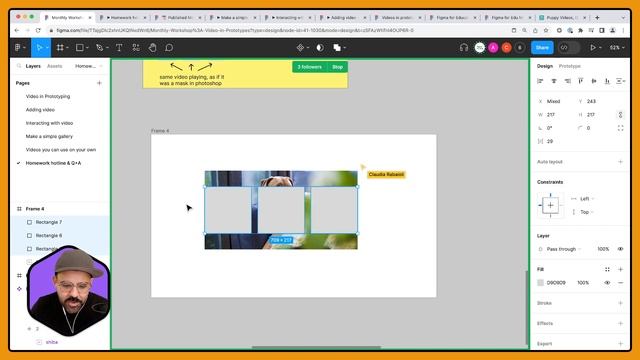Viewport: 640px width, 360px height.
Task: Start audio conversation with headphones icon
Action: [464, 48]
